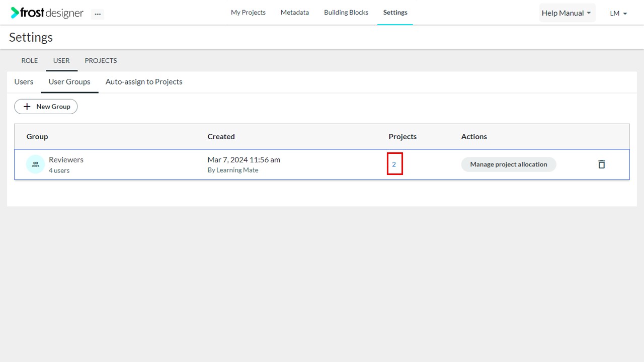Open the projects count link 2

(x=394, y=164)
